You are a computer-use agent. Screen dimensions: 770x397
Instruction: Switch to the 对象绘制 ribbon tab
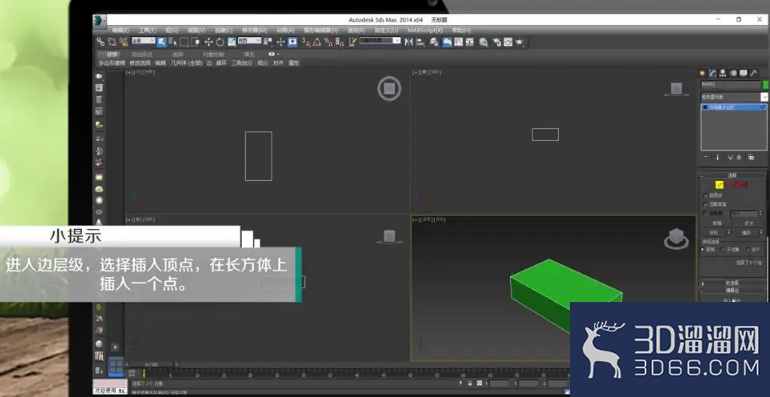click(x=214, y=54)
